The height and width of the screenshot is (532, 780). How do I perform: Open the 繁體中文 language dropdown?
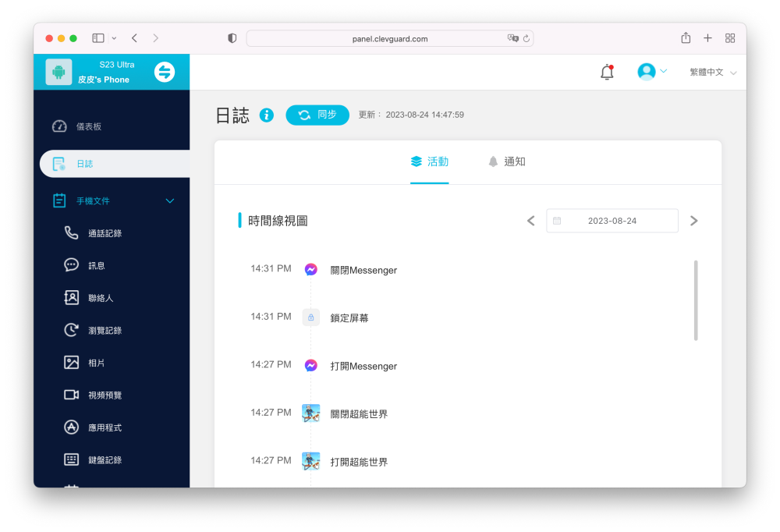tap(712, 73)
